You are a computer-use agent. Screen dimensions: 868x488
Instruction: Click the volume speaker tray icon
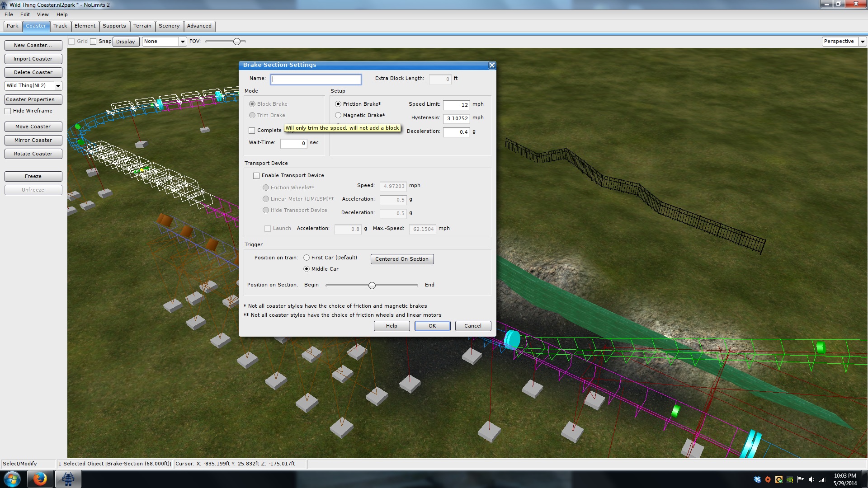(811, 479)
